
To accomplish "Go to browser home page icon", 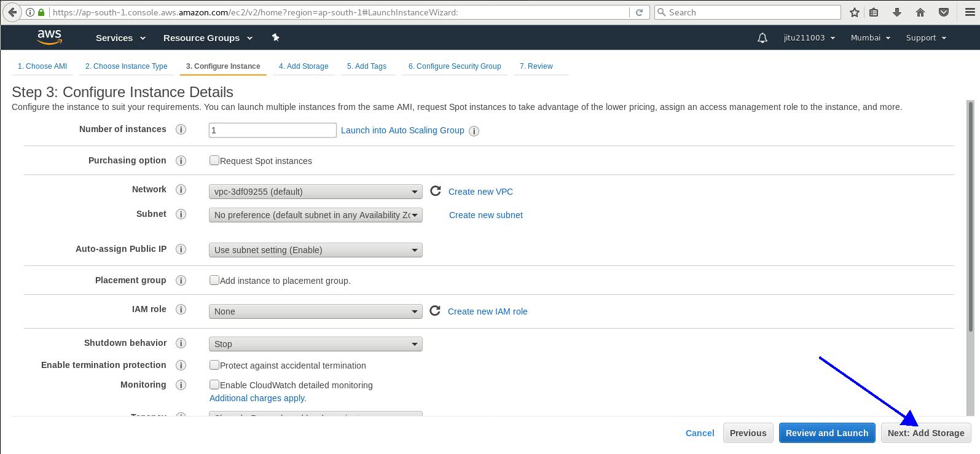I will coord(920,12).
